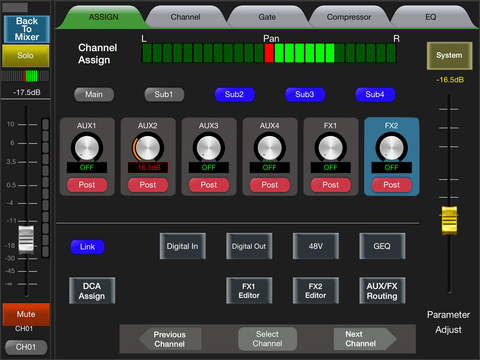Click the FX1 send knob

[331, 148]
